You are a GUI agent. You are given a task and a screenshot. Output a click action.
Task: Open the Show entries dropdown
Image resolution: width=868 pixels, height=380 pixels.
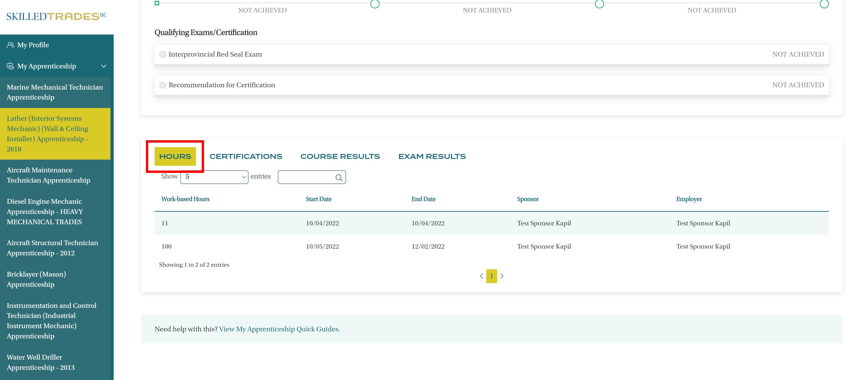(214, 177)
